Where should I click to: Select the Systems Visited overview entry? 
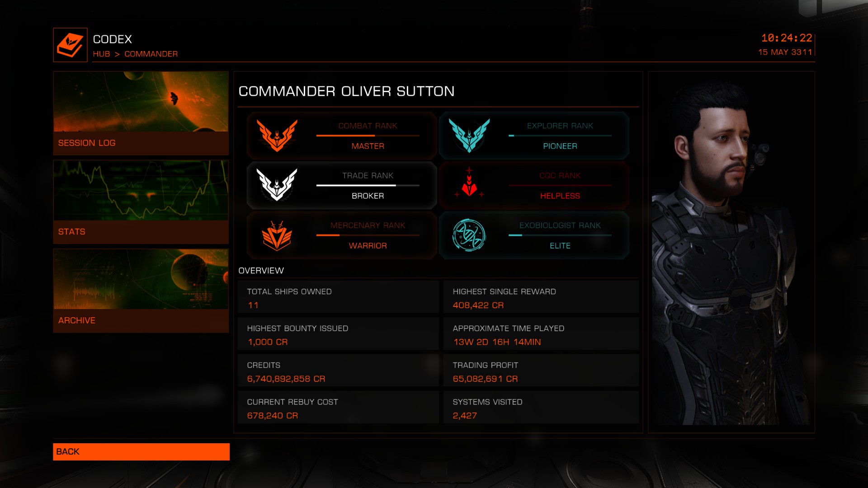point(541,408)
